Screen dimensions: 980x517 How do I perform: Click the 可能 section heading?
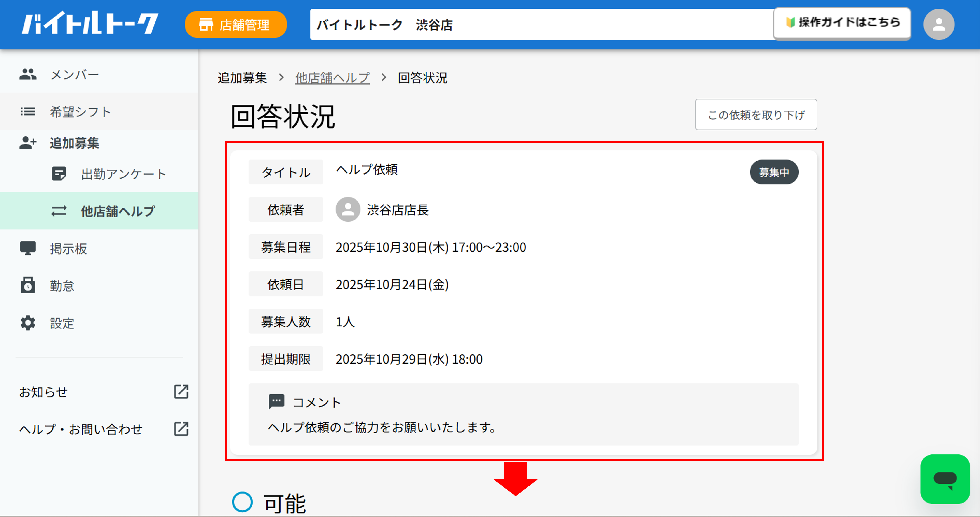pos(285,503)
